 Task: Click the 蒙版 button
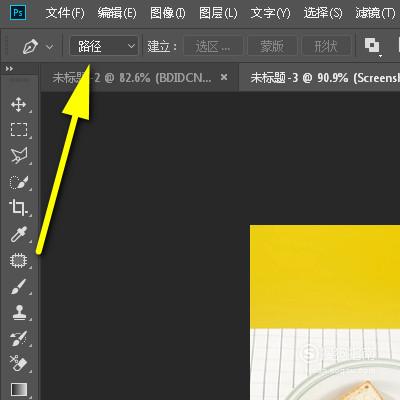[x=272, y=46]
